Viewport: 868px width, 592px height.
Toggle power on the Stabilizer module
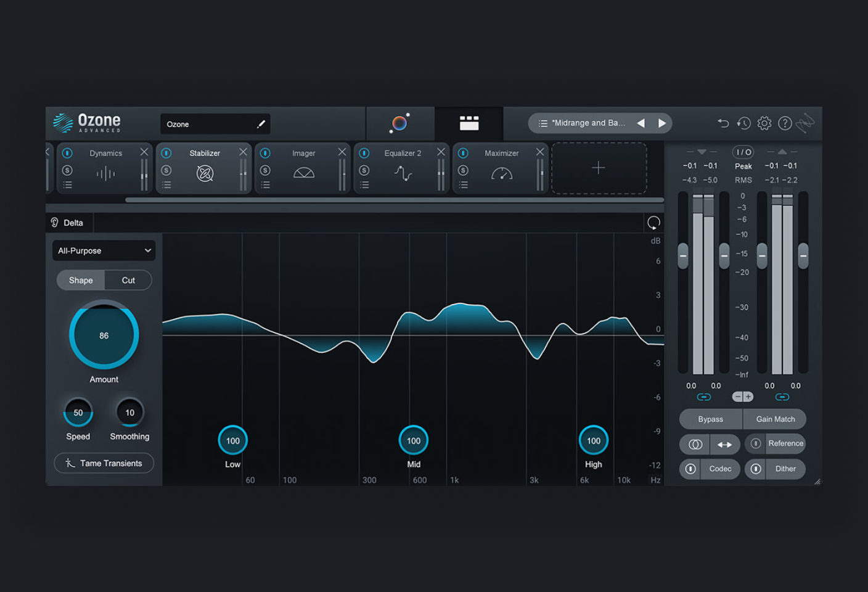tap(166, 153)
